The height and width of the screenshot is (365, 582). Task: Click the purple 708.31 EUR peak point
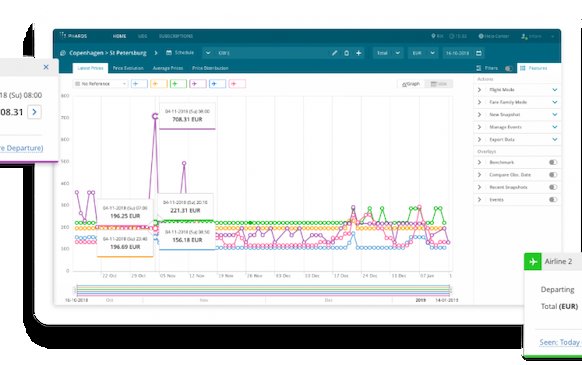tap(155, 116)
